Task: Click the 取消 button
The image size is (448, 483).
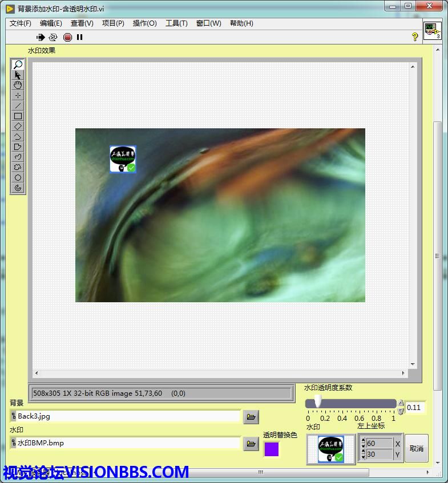Action: (417, 449)
